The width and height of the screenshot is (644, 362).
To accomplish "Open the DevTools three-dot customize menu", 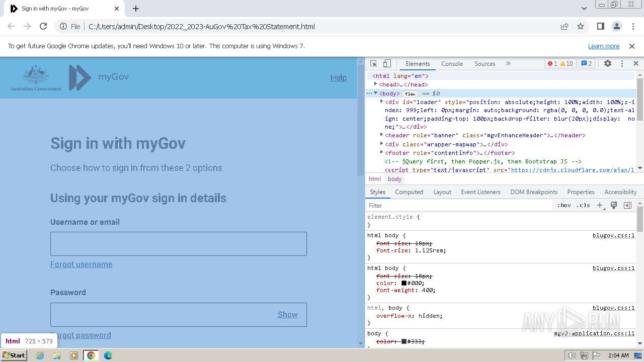I will pyautogui.click(x=622, y=64).
